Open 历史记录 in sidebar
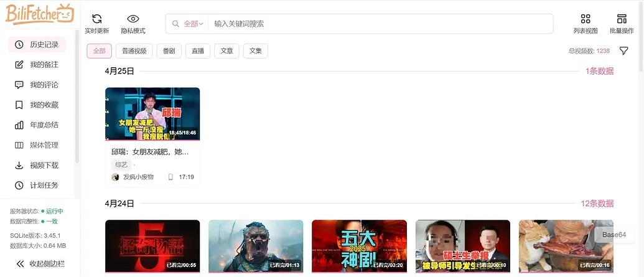Screen dimensions: 644x277 tap(37, 45)
